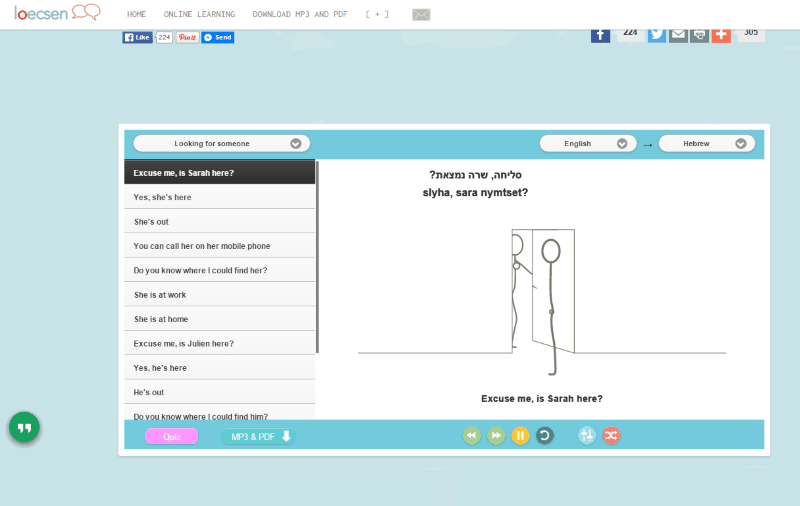Screen dimensions: 800x506
Task: Click the English caption below the illustration
Action: coord(542,399)
